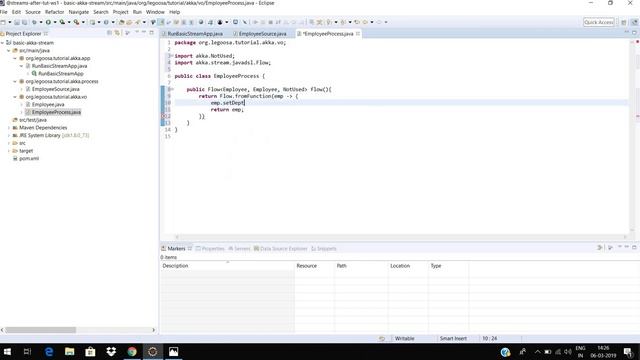Open File menu
Image resolution: width=640 pixels, height=360 pixels.
coord(4,12)
